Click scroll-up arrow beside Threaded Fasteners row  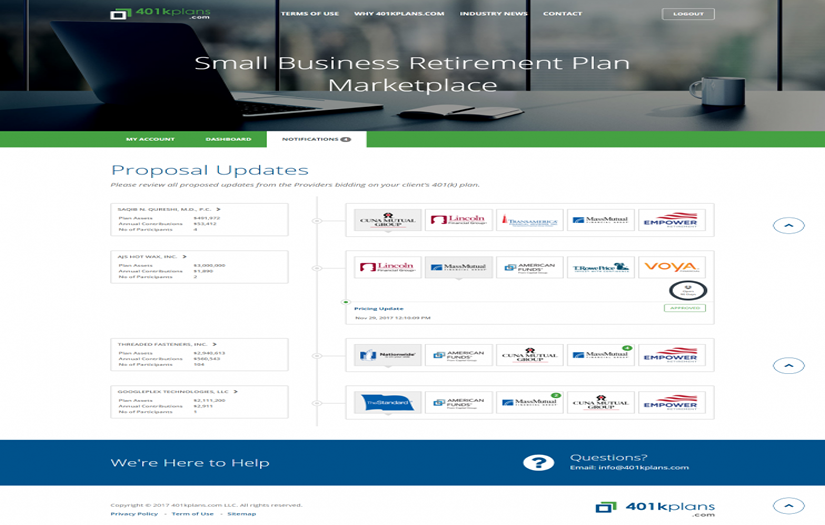788,366
